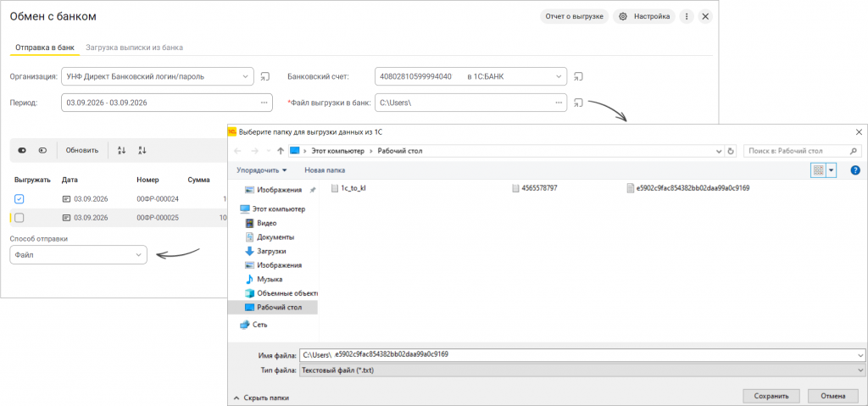Switch to Загрузка выписки из банка tab
This screenshot has width=868, height=406.
pyautogui.click(x=135, y=47)
